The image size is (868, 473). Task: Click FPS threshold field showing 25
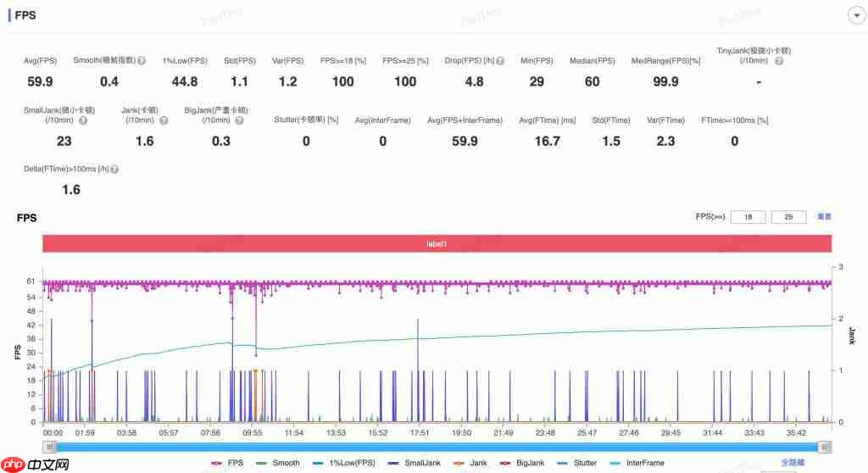tap(788, 217)
